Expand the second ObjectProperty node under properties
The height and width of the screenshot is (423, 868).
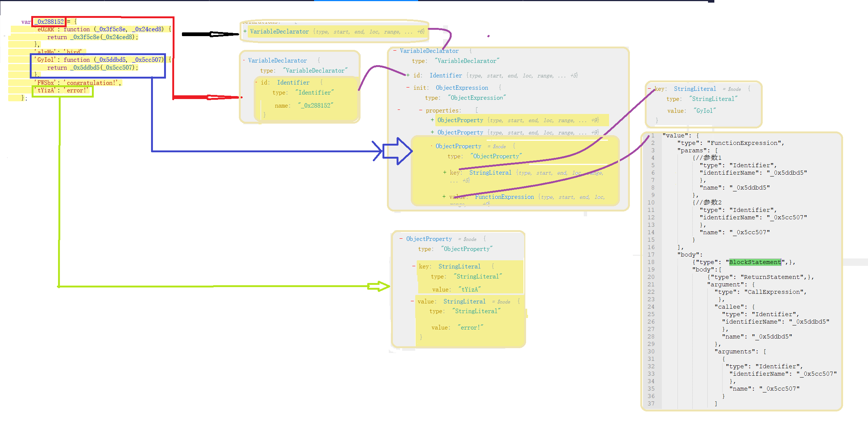pyautogui.click(x=432, y=132)
